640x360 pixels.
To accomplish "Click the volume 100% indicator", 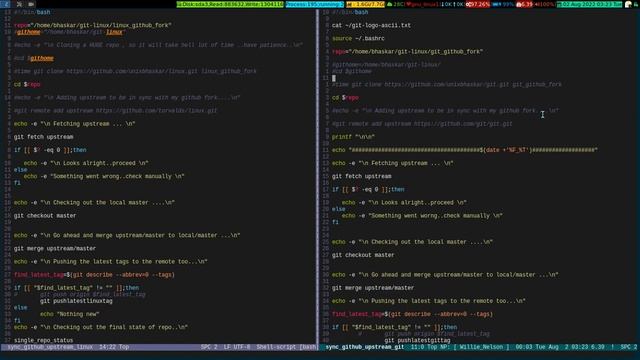I will pos(544,4).
